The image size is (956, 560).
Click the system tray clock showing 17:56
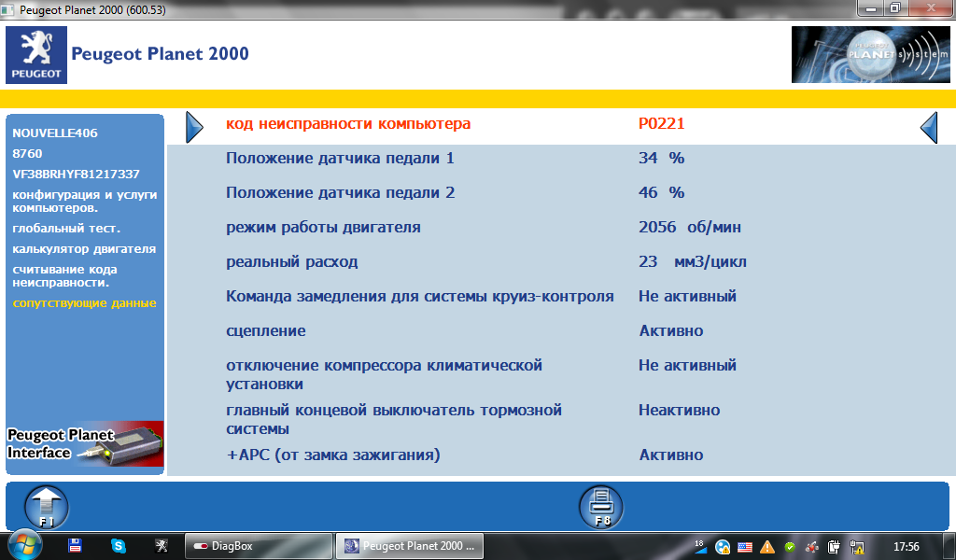pos(907,546)
